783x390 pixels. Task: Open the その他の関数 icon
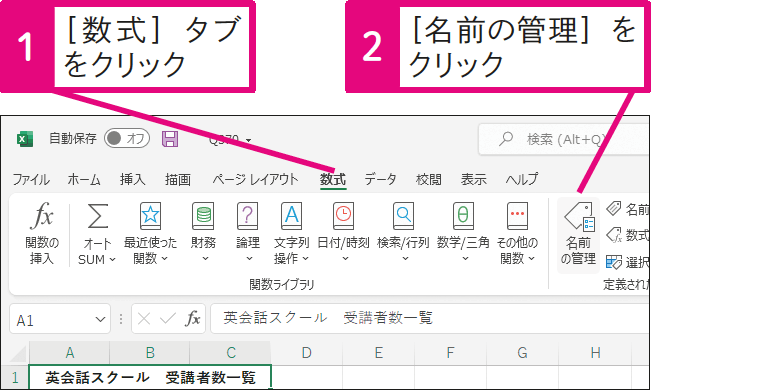517,216
